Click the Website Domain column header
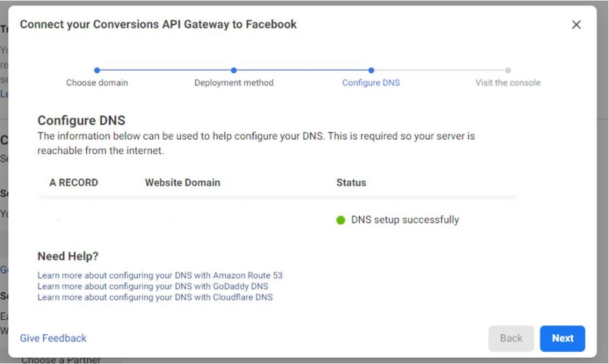 pos(183,183)
